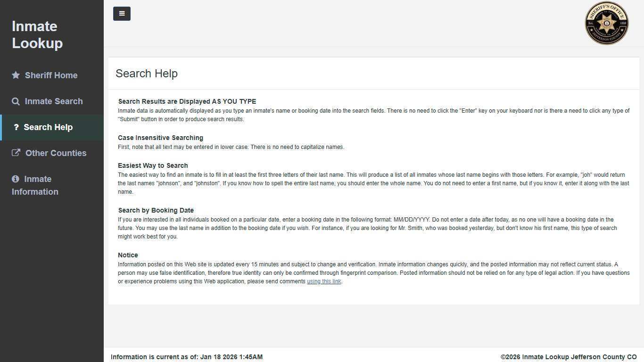Image resolution: width=644 pixels, height=362 pixels.
Task: Click the Search Help page heading
Action: click(147, 74)
